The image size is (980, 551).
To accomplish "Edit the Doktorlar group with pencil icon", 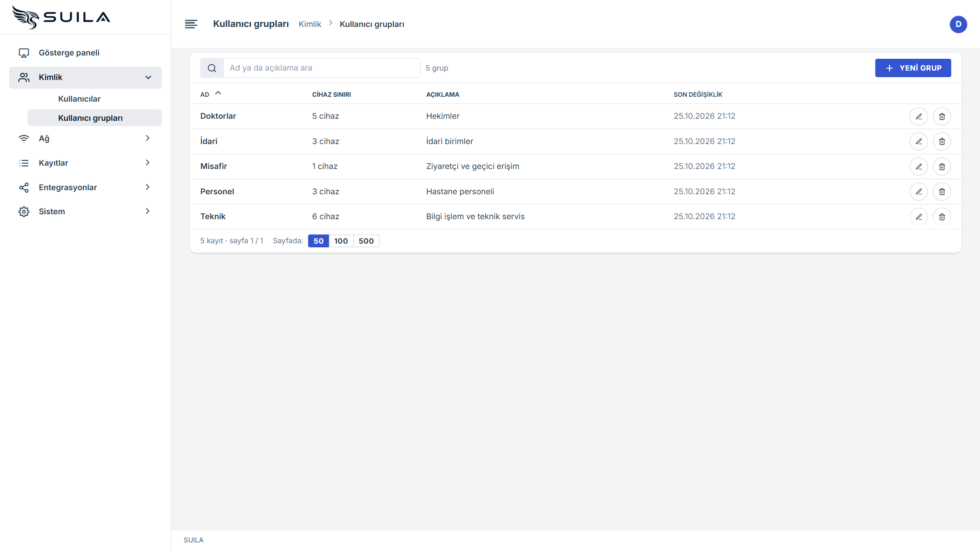I will (919, 116).
